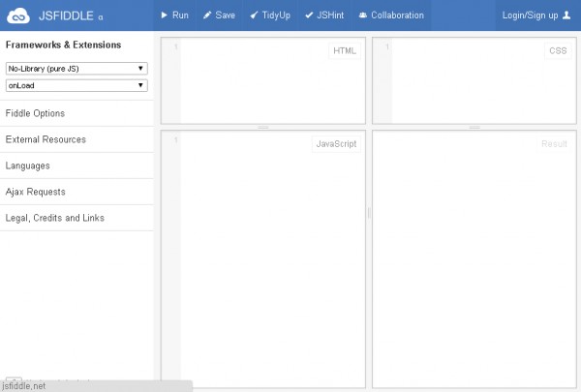The width and height of the screenshot is (581, 392).
Task: Open the onLoad dropdown
Action: point(76,85)
